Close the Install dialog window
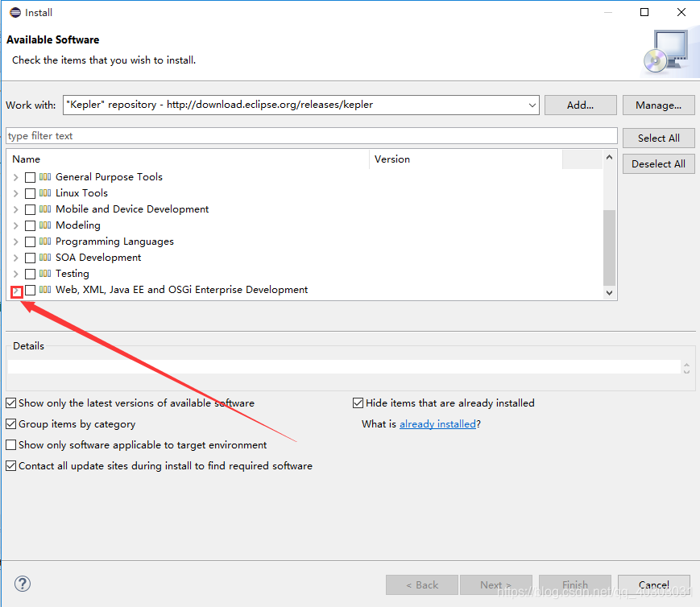The height and width of the screenshot is (607, 700). pyautogui.click(x=681, y=12)
